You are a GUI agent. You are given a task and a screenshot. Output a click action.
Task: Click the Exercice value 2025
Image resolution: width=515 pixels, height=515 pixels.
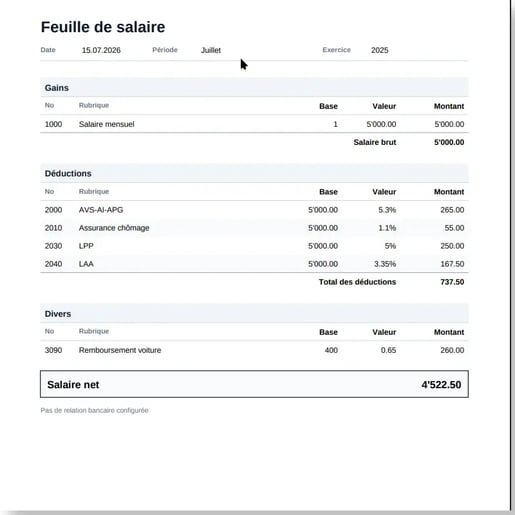(x=380, y=50)
